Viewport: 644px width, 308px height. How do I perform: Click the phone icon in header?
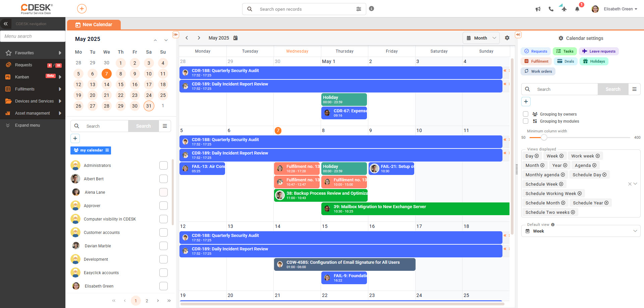(x=551, y=9)
